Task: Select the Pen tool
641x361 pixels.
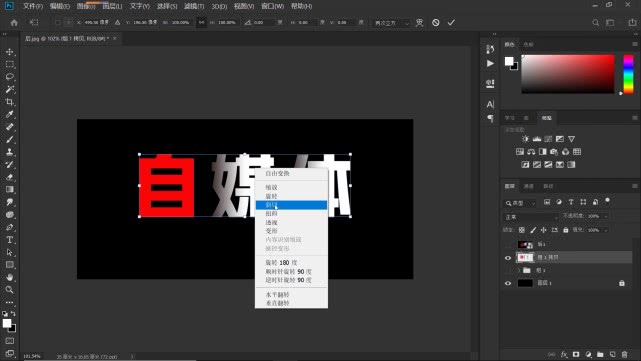Action: pyautogui.click(x=10, y=227)
